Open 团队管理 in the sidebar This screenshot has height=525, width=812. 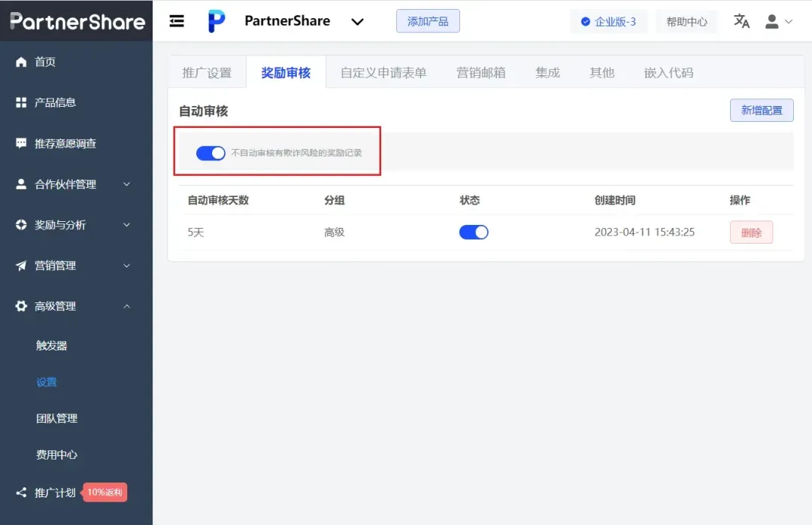click(56, 418)
